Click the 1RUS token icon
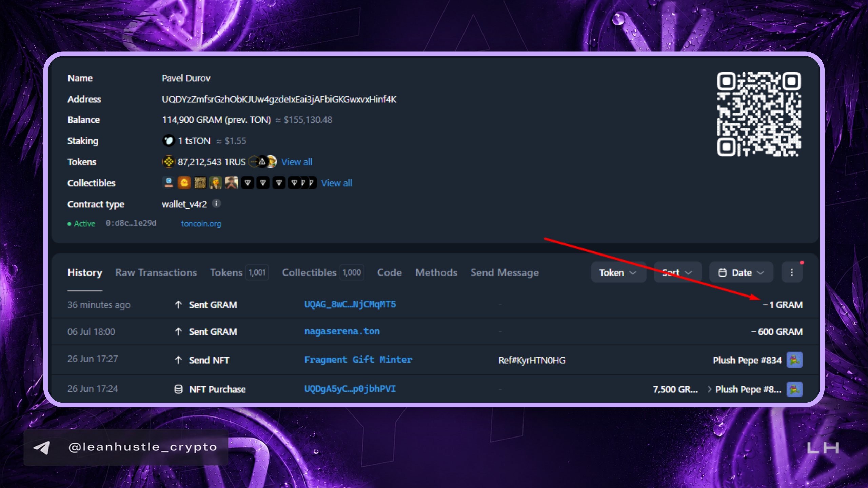The width and height of the screenshot is (868, 488). (x=169, y=162)
